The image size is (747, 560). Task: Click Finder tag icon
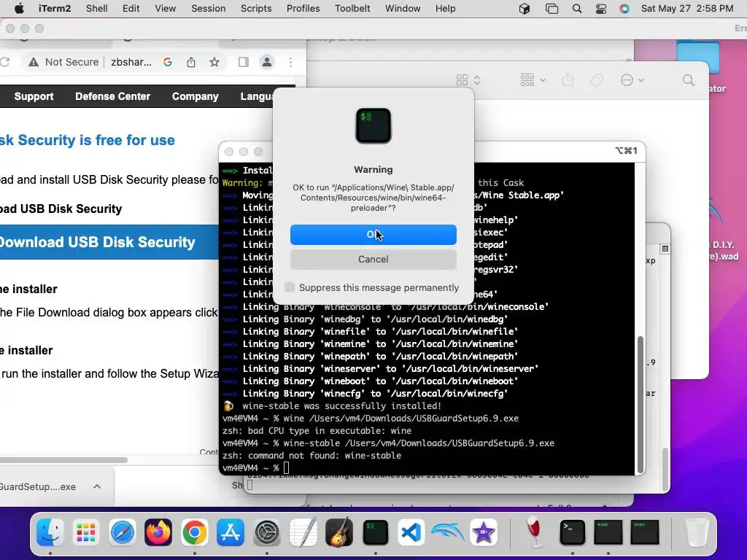597,80
